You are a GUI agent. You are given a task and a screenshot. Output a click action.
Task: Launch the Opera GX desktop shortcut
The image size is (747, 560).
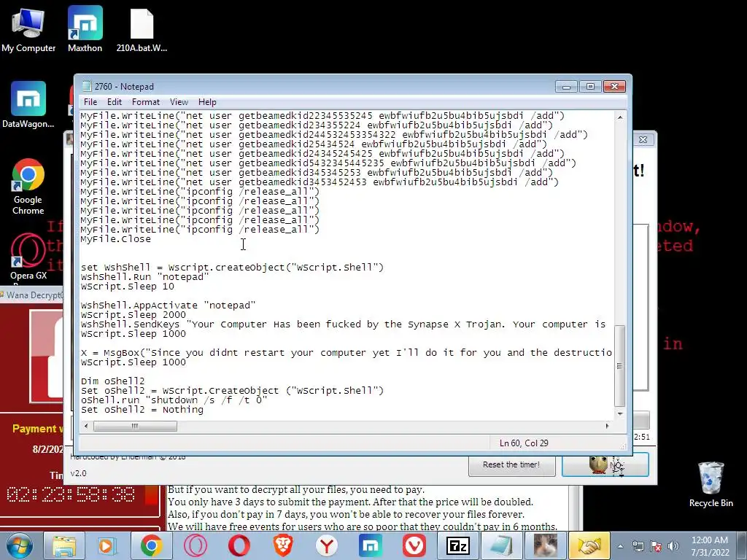click(28, 257)
